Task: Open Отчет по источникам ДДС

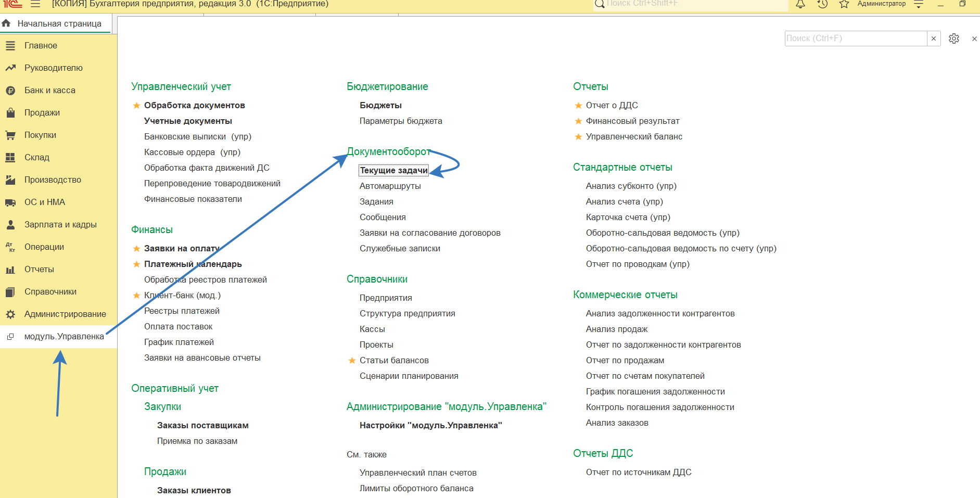Action: [639, 473]
